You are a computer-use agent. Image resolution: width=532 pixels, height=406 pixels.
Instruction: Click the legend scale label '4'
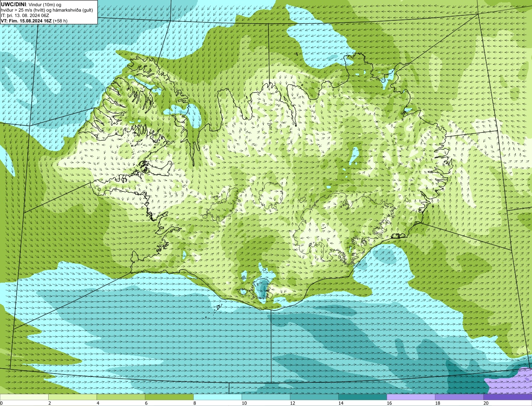98,403
